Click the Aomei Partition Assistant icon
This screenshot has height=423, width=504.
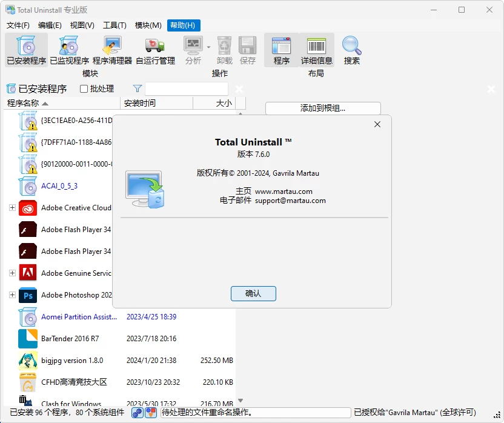(28, 317)
